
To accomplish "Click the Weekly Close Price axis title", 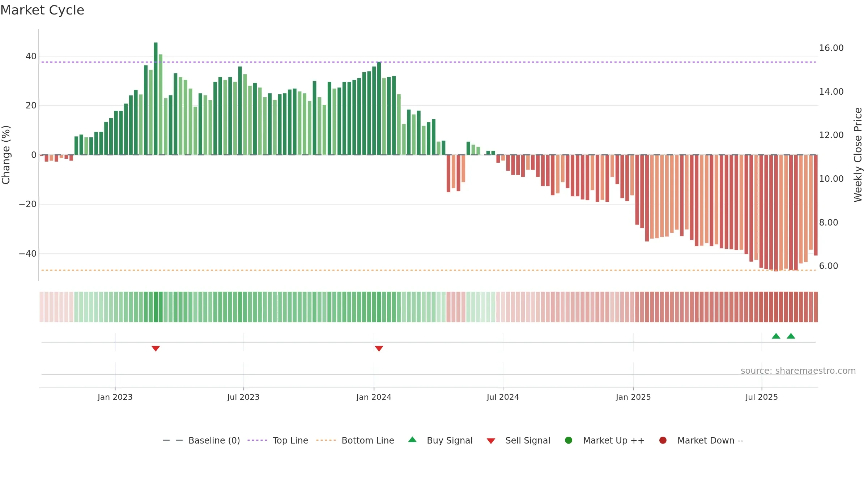I will click(858, 155).
